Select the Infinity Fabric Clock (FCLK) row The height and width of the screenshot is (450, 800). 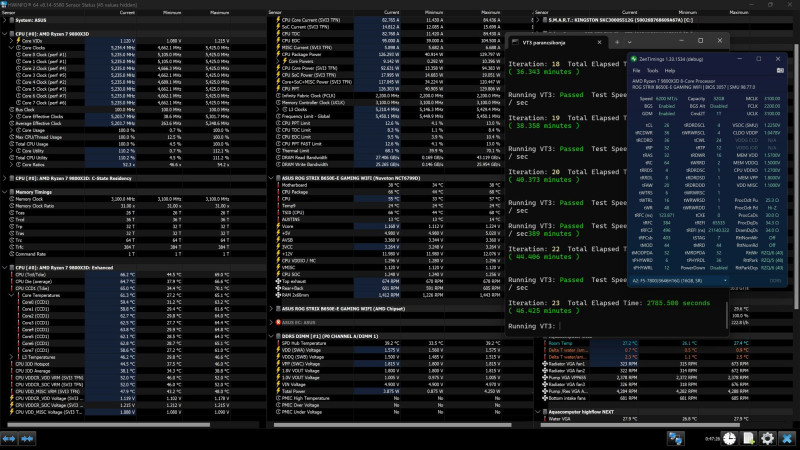[x=388, y=95]
